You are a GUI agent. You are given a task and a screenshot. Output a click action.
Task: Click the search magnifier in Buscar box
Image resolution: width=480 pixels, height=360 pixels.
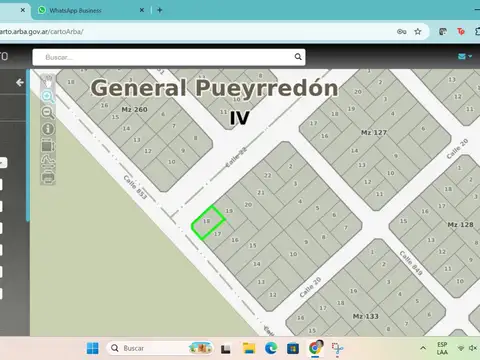298,57
